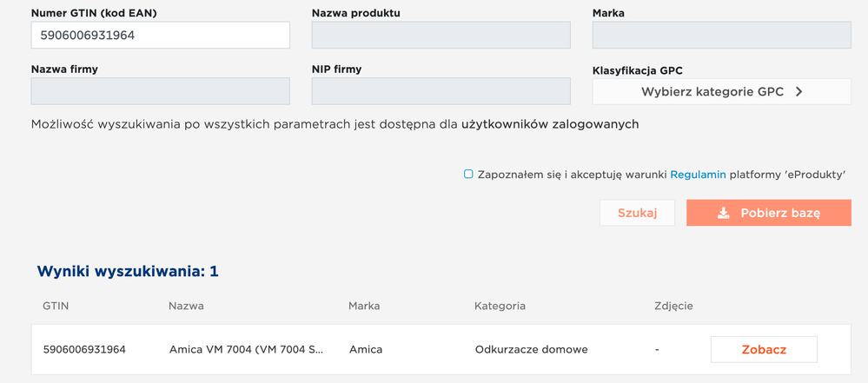
Task: Expand the Wybierz kategorie GPC selector
Action: coord(721,91)
